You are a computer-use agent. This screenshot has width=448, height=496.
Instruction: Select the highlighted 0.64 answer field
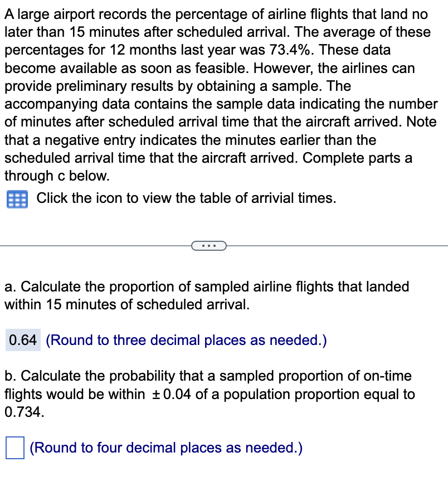click(x=22, y=340)
